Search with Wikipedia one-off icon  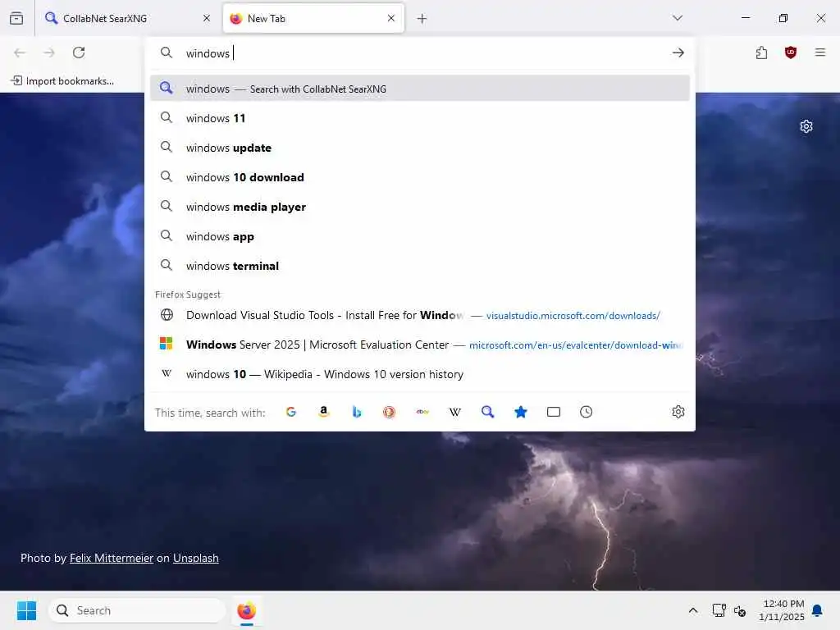tap(454, 412)
